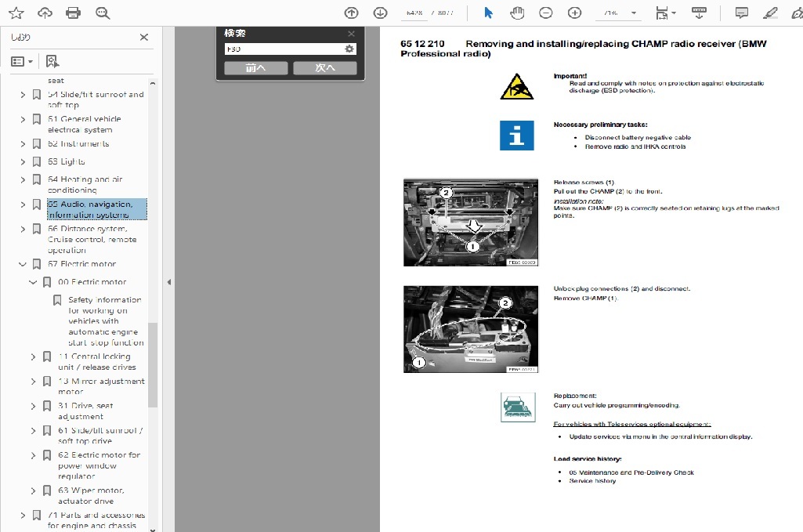Screen dimensions: 803x532
Task: Click the plug connections photo
Action: click(471, 329)
